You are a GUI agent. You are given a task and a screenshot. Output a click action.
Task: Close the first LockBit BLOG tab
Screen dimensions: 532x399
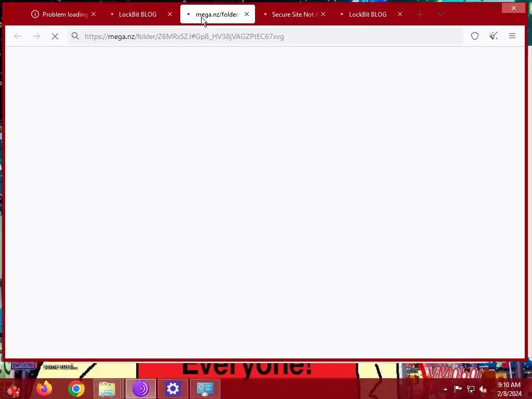[170, 14]
